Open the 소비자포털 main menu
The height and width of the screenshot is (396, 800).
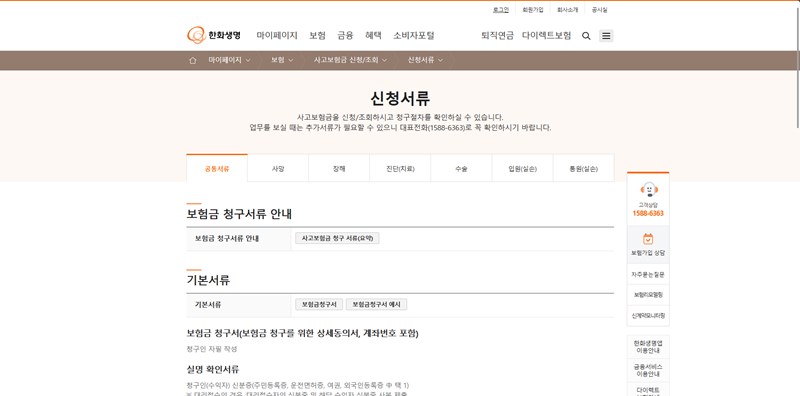coord(414,36)
